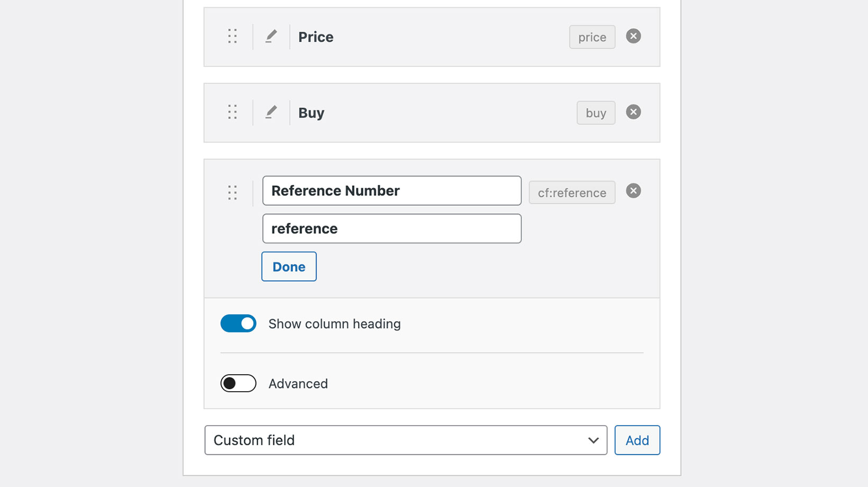Click inside the Reference Number heading field

[x=392, y=191]
